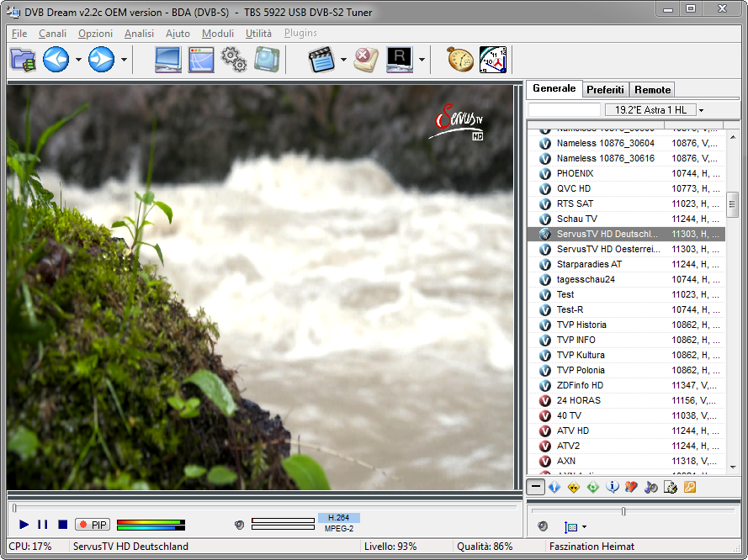
Task: Switch to the Remote tab
Action: tap(652, 90)
